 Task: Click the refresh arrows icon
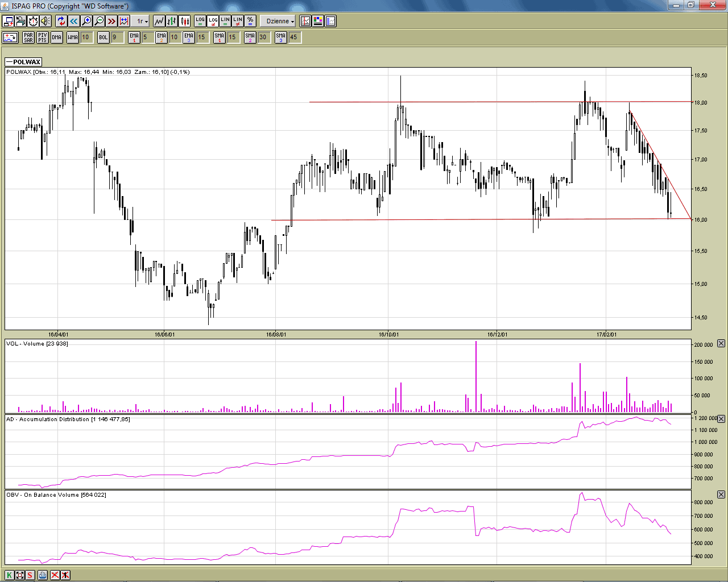point(61,21)
